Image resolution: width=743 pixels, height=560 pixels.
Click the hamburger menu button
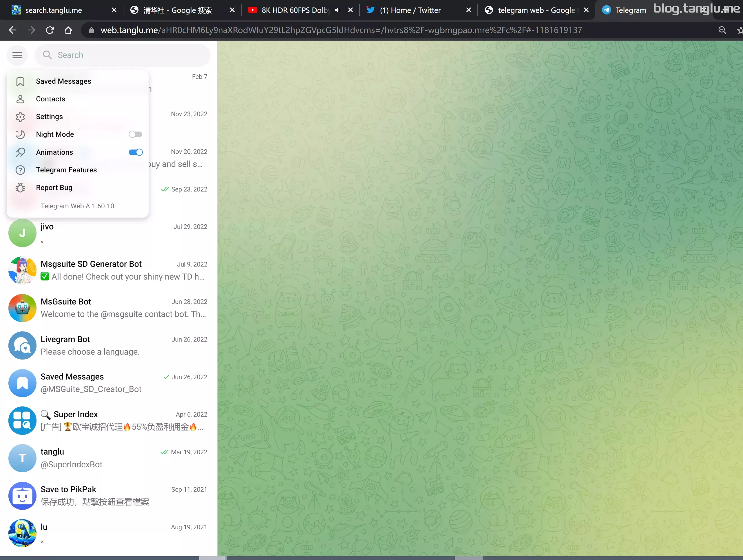click(x=17, y=55)
